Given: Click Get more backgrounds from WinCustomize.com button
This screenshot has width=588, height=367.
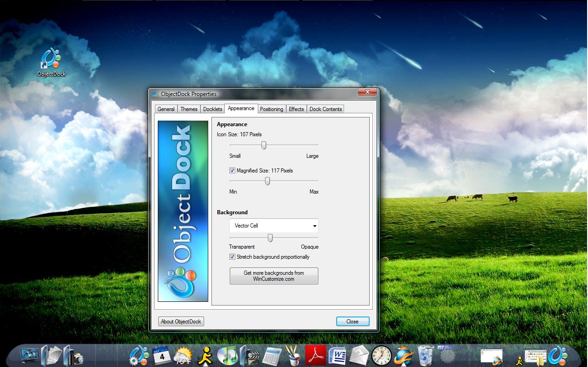Looking at the screenshot, I should [x=274, y=276].
